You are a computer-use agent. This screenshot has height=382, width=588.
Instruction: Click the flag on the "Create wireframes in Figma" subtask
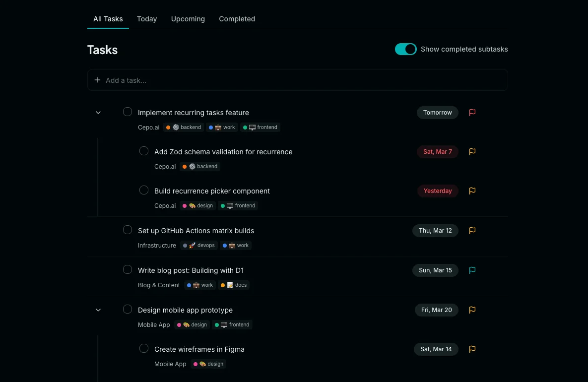[x=472, y=349]
